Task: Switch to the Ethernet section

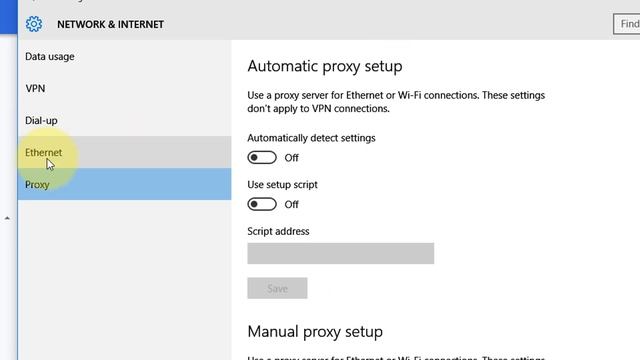Action: 124,152
